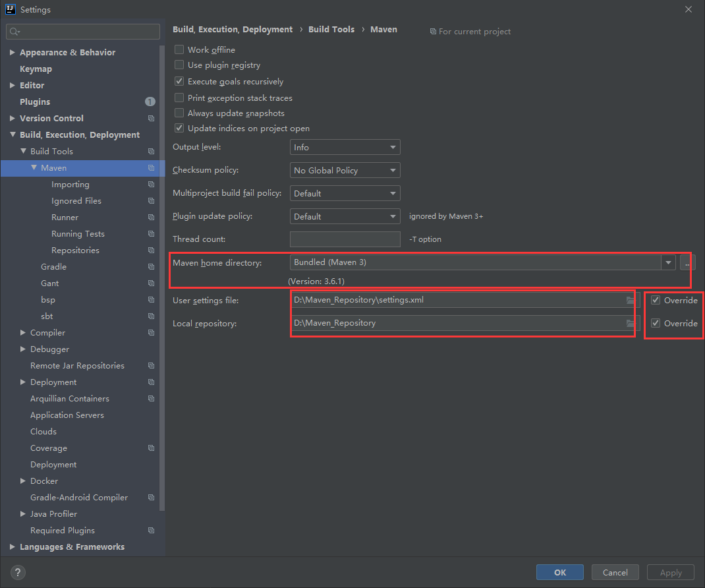Click the project-level icon beside Running Tests
The image size is (705, 588).
click(151, 234)
